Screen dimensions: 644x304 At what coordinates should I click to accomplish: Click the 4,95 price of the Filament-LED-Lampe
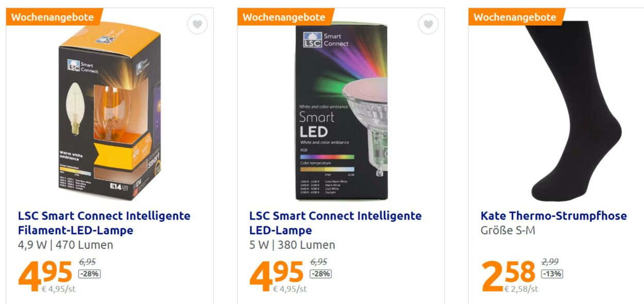click(x=45, y=275)
